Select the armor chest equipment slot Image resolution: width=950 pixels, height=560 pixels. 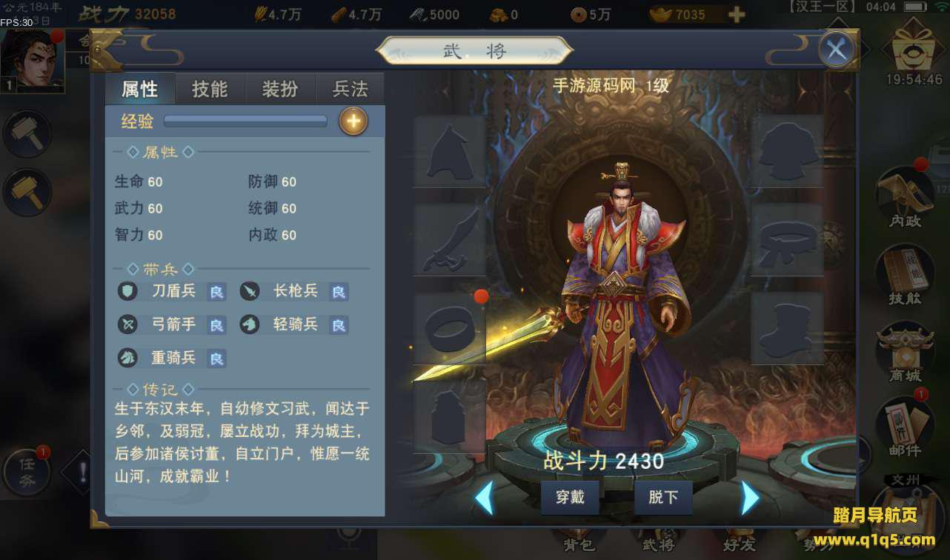[787, 151]
